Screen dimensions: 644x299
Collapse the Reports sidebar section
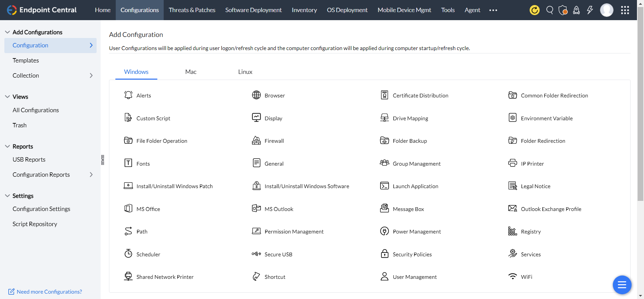tap(7, 146)
